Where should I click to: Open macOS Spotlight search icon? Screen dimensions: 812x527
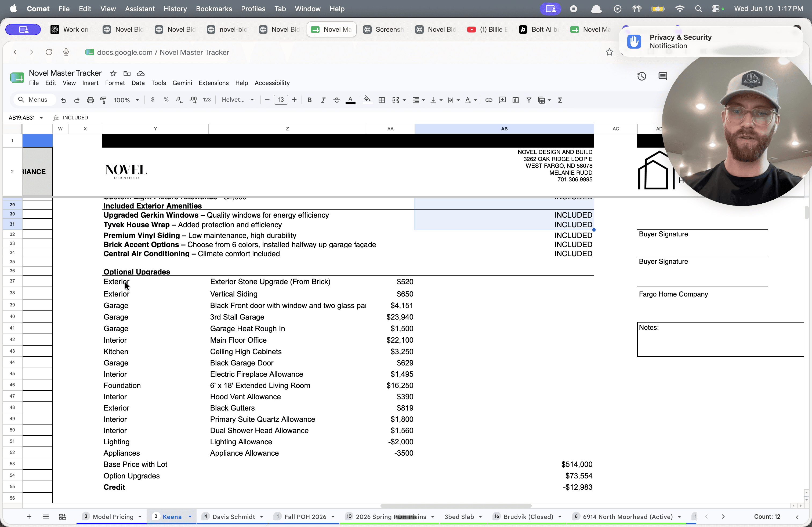698,9
